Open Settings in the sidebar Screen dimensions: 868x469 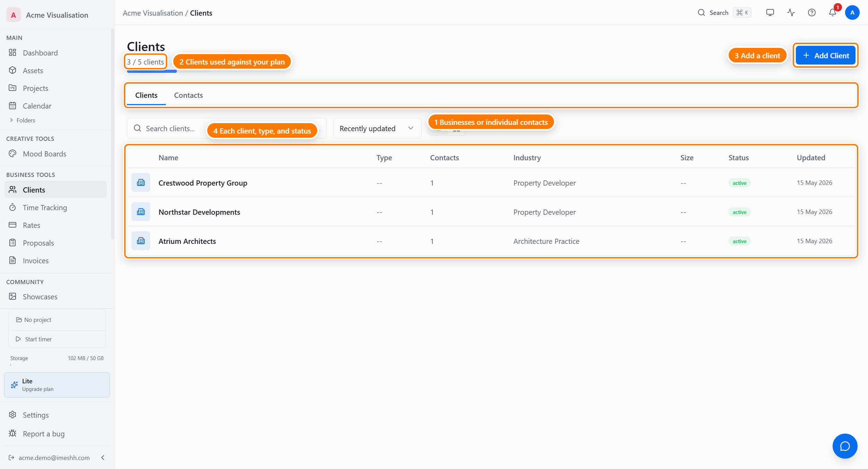tap(56, 415)
